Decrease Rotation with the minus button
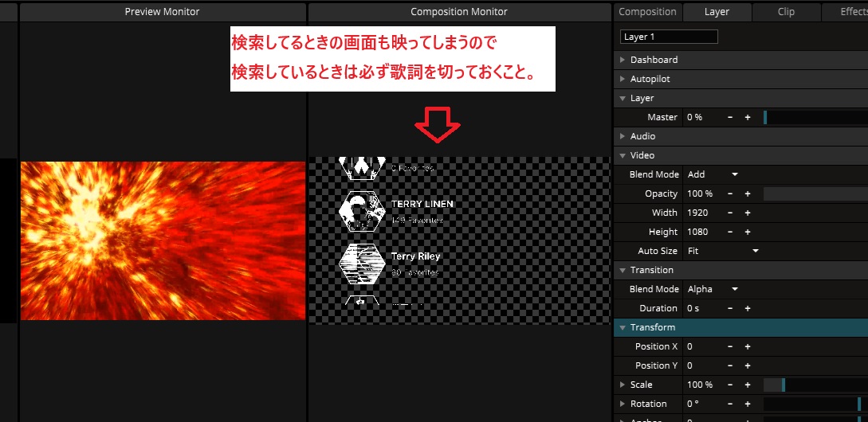Screen dimensions: 868x422 pos(730,404)
